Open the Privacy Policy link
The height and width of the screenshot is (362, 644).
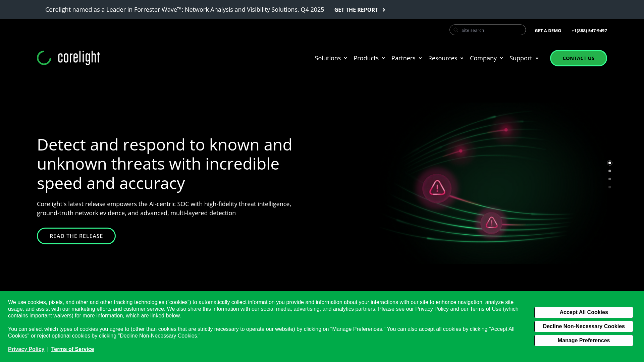click(26, 349)
